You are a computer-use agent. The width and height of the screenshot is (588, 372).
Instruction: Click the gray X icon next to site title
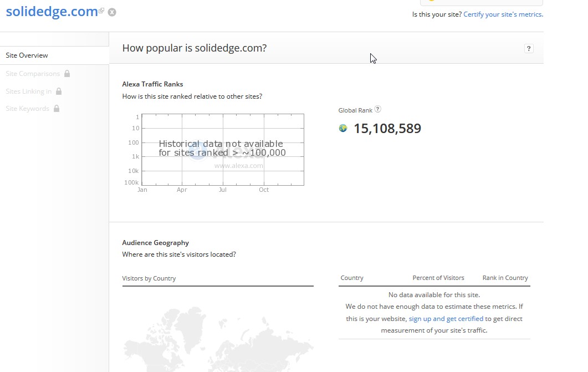point(112,12)
